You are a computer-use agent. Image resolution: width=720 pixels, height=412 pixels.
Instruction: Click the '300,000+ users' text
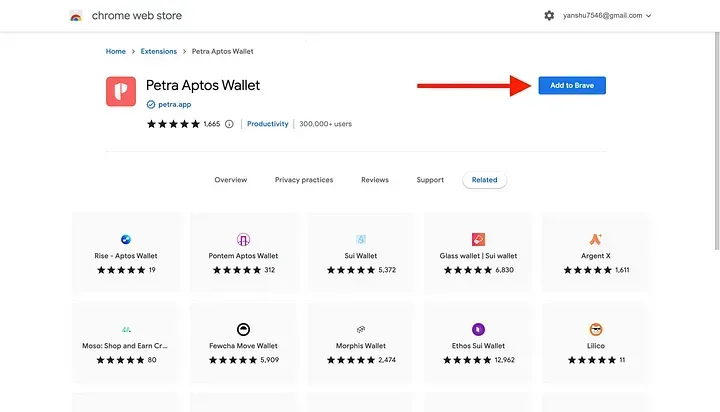(326, 124)
